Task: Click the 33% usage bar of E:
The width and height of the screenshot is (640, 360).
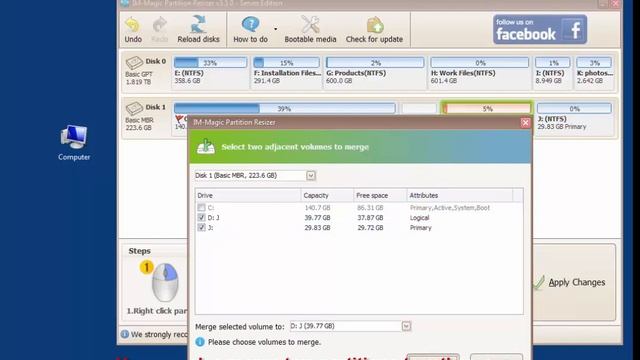Action: pos(210,63)
